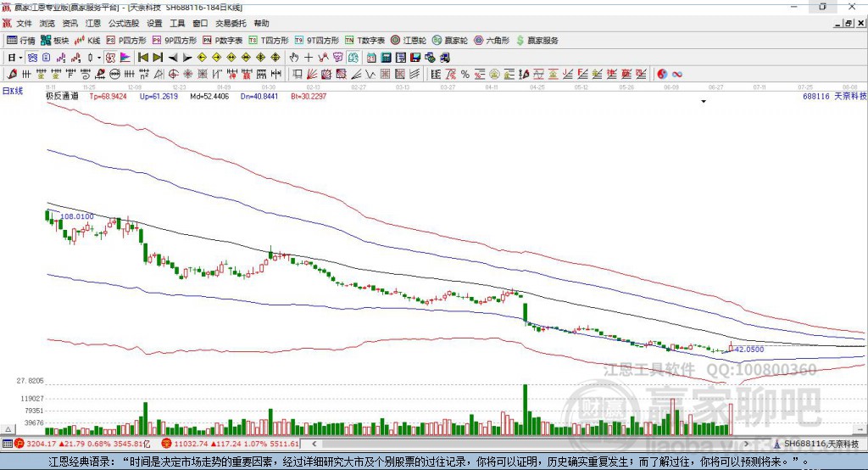Image resolution: width=868 pixels, height=470 pixels.
Task: Jump to first bar with green skip-left icon
Action: point(142,58)
